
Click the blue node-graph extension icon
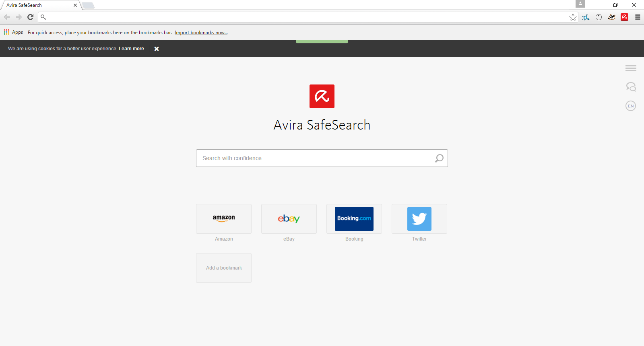click(586, 17)
